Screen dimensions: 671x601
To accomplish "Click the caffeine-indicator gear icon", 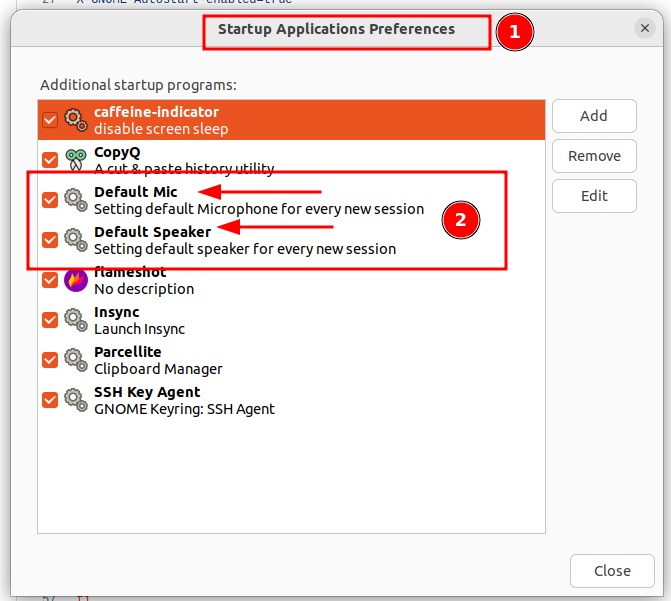I will pos(76,120).
